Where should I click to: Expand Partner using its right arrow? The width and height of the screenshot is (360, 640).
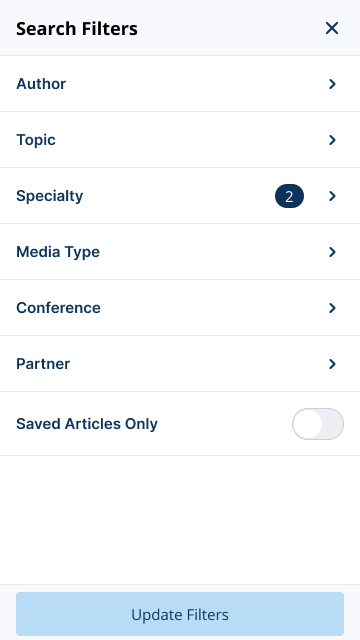click(x=332, y=364)
